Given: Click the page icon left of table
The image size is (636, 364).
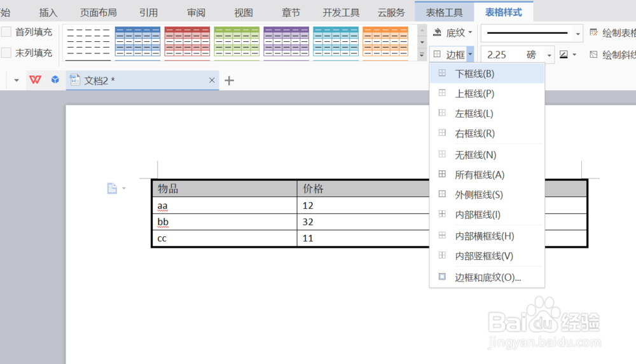Looking at the screenshot, I should click(112, 188).
